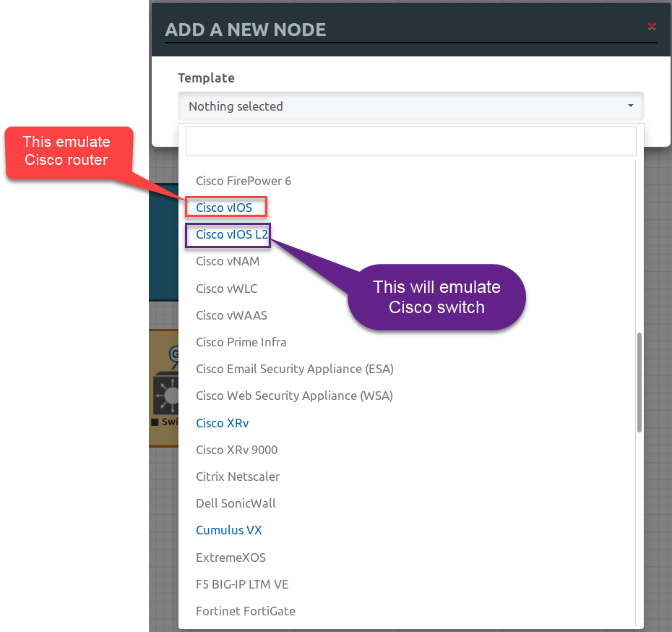This screenshot has width=672, height=632.
Task: Select Cisco FirePower 6 entry
Action: pos(243,181)
